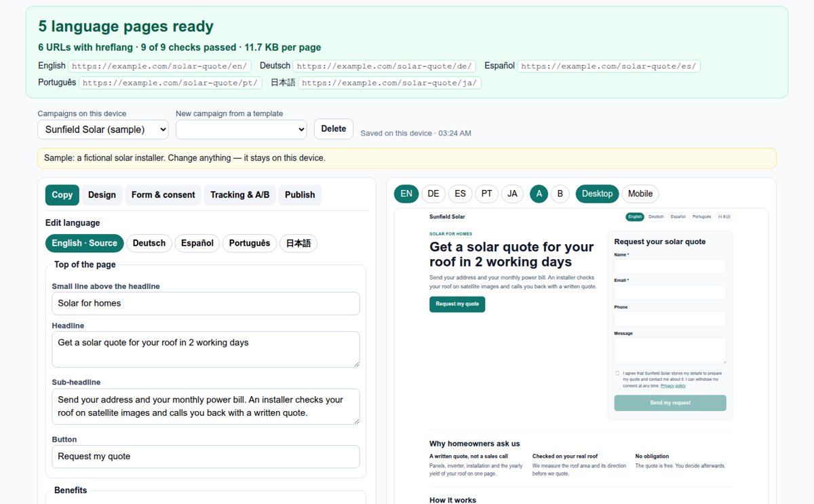
Task: Preview the DE language version
Action: (x=433, y=193)
